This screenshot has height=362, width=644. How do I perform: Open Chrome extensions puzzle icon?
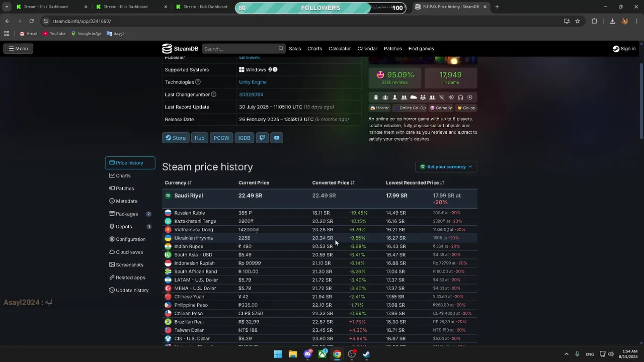coord(594,21)
